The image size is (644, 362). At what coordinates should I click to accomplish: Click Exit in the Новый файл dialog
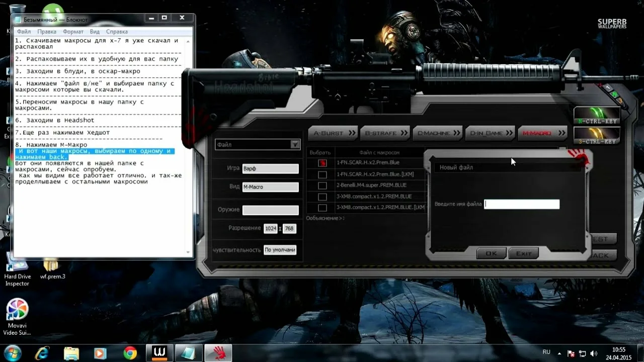point(524,253)
